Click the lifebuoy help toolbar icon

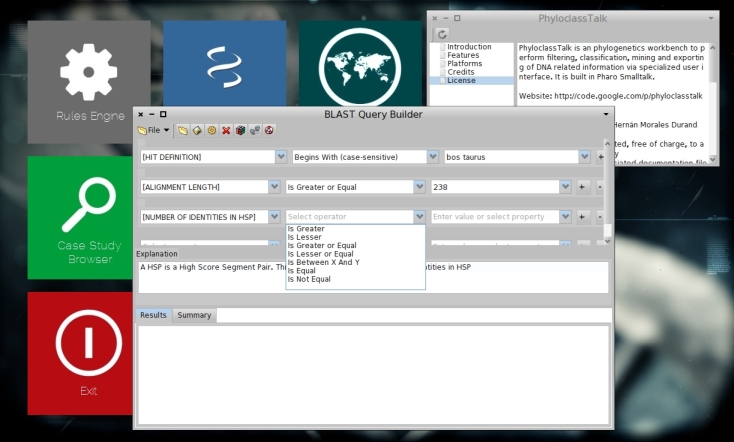[269, 130]
